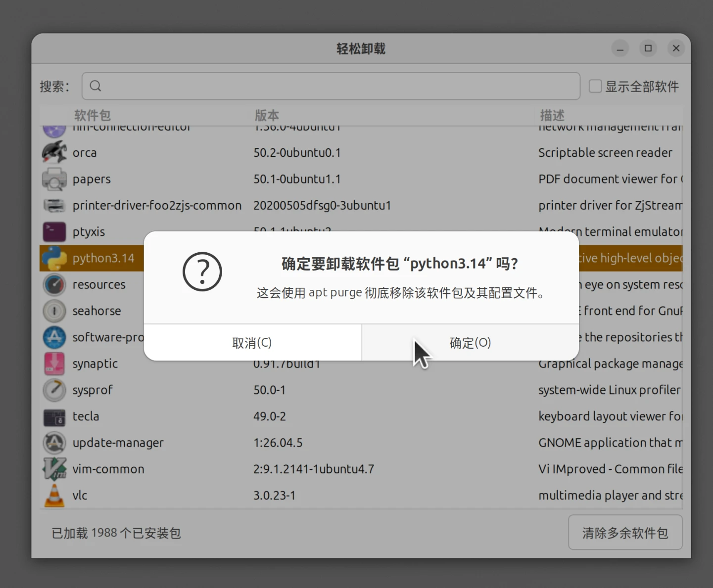Maximize the 轻松卸载 window

pos(648,48)
